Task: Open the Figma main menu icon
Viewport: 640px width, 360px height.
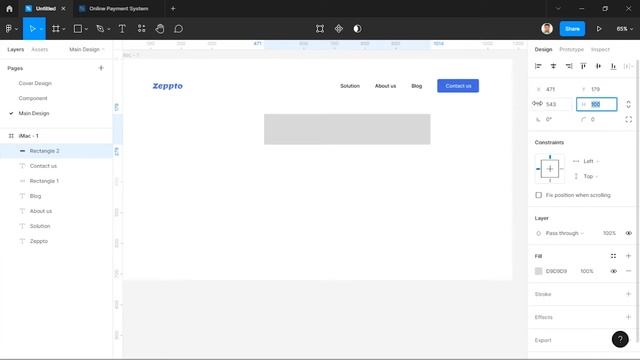Action: pos(9,29)
